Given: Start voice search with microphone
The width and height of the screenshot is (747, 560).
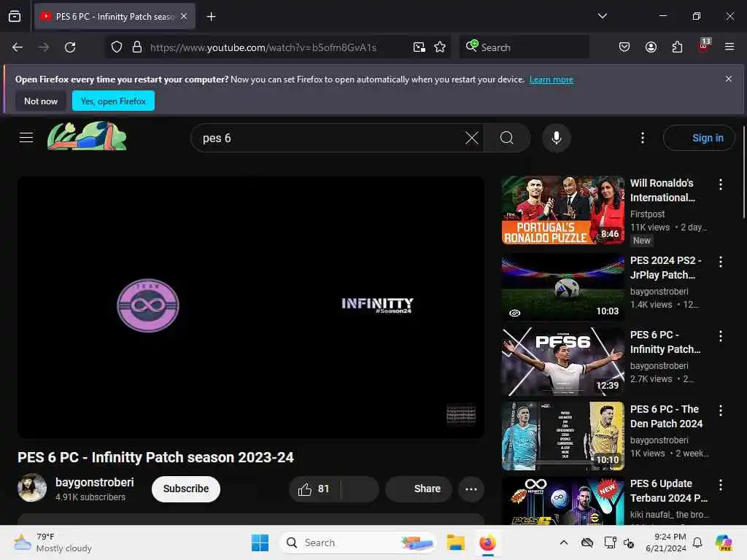Looking at the screenshot, I should (x=556, y=138).
